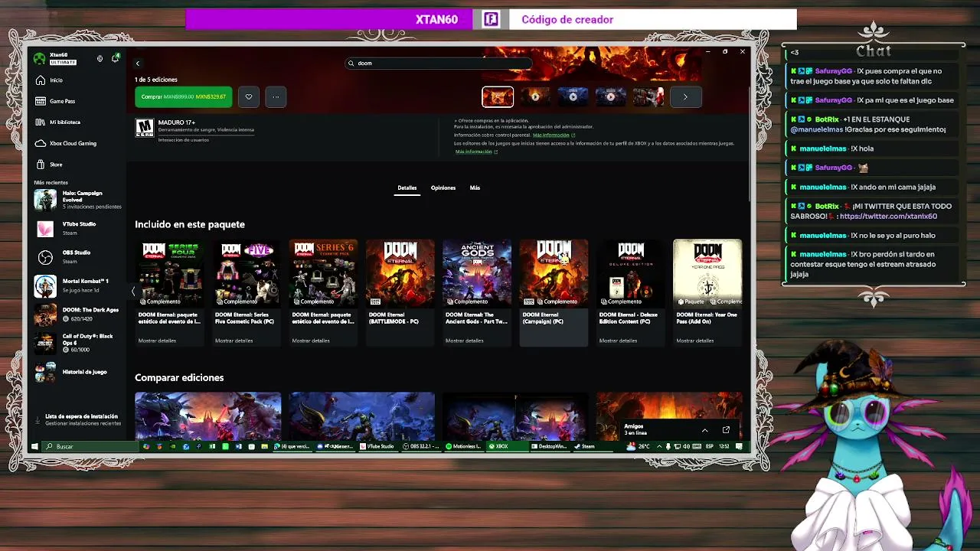
Task: Click the "Código de creador" overlay label
Action: tap(567, 20)
